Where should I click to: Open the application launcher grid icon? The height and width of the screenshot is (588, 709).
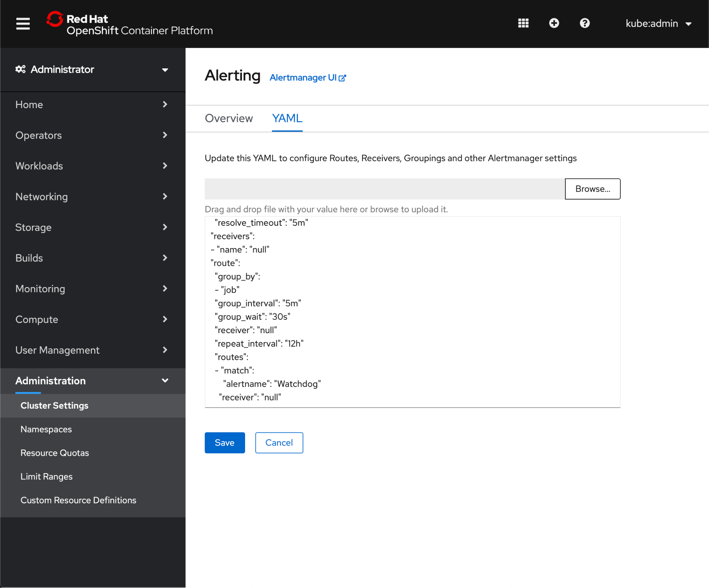pyautogui.click(x=523, y=23)
